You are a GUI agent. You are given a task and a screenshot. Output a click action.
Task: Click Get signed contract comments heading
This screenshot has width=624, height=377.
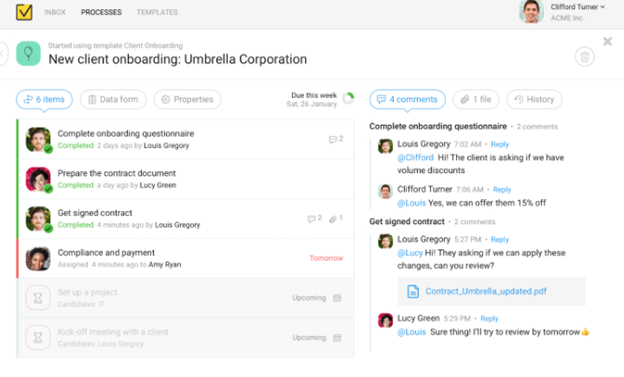coord(407,221)
